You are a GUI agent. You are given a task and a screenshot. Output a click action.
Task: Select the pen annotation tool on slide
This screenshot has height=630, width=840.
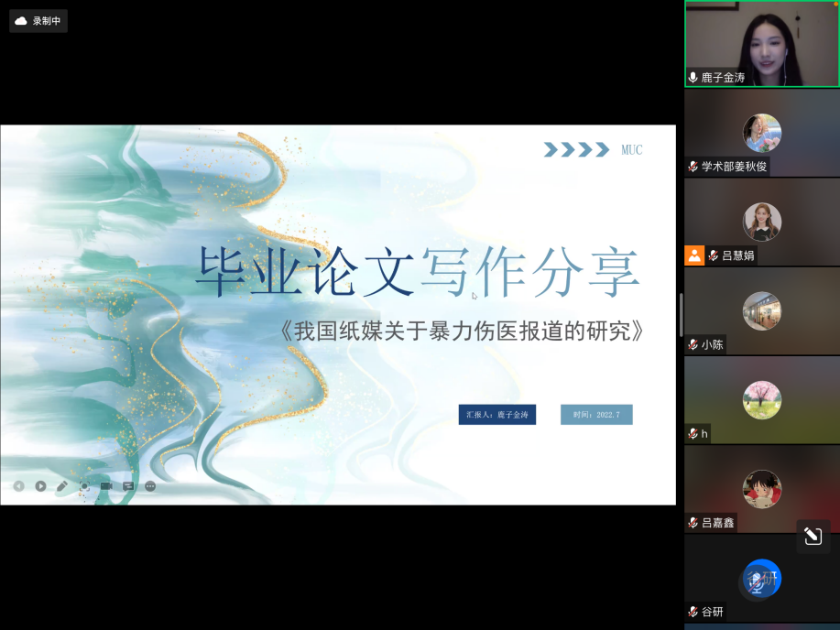(x=62, y=486)
